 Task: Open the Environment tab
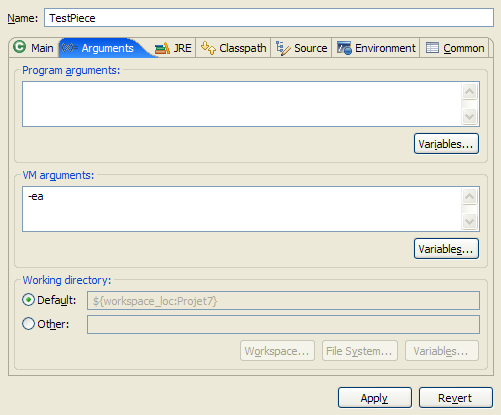coord(376,48)
